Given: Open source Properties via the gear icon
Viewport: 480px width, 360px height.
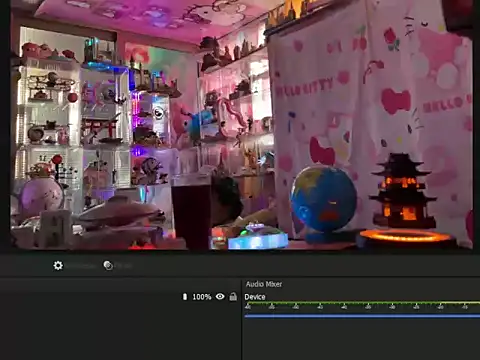Looking at the screenshot, I should (58, 265).
